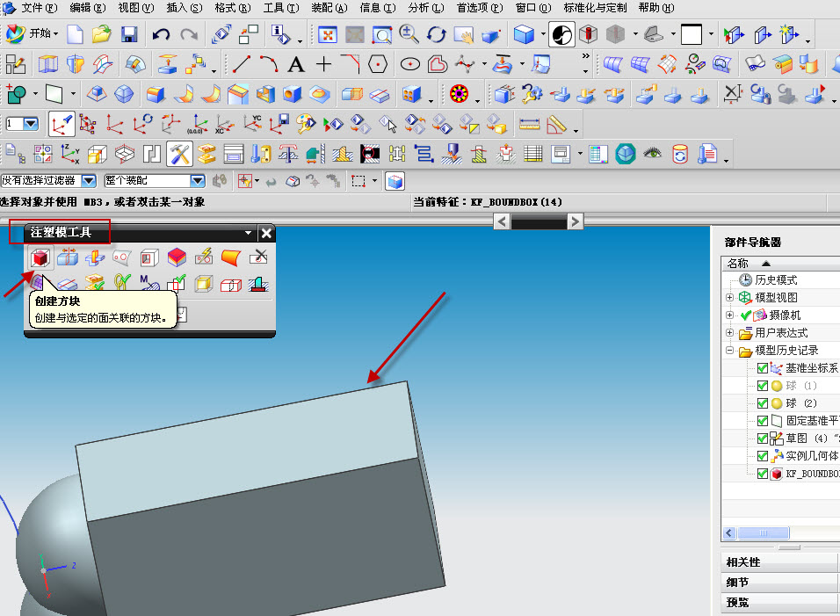Image resolution: width=840 pixels, height=616 pixels.
Task: Save the file with the floppy icon
Action: tap(129, 35)
